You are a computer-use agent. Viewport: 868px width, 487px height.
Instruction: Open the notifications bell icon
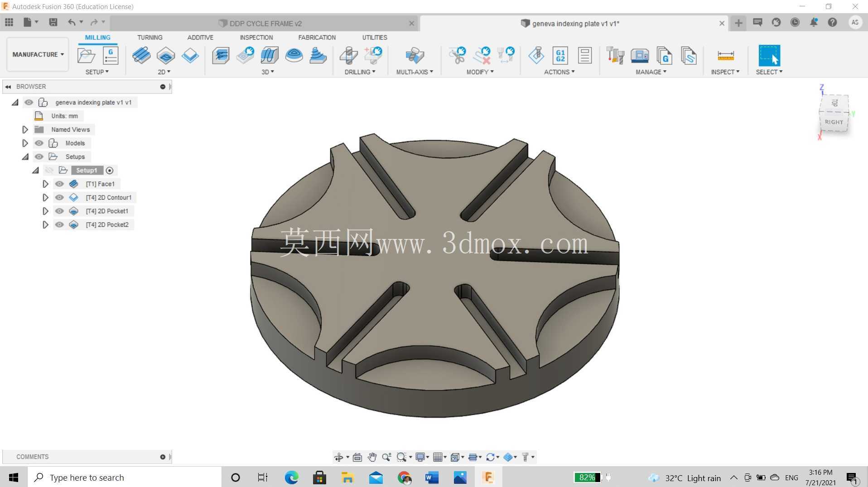814,22
